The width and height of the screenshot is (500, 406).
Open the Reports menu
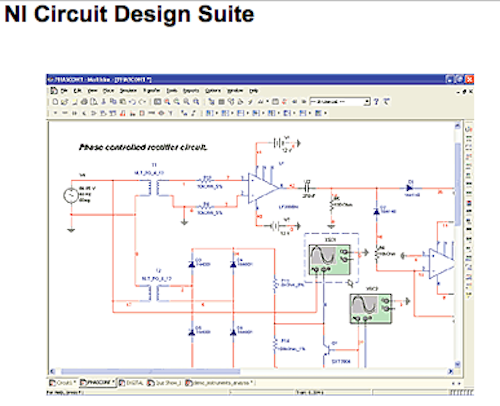click(191, 91)
